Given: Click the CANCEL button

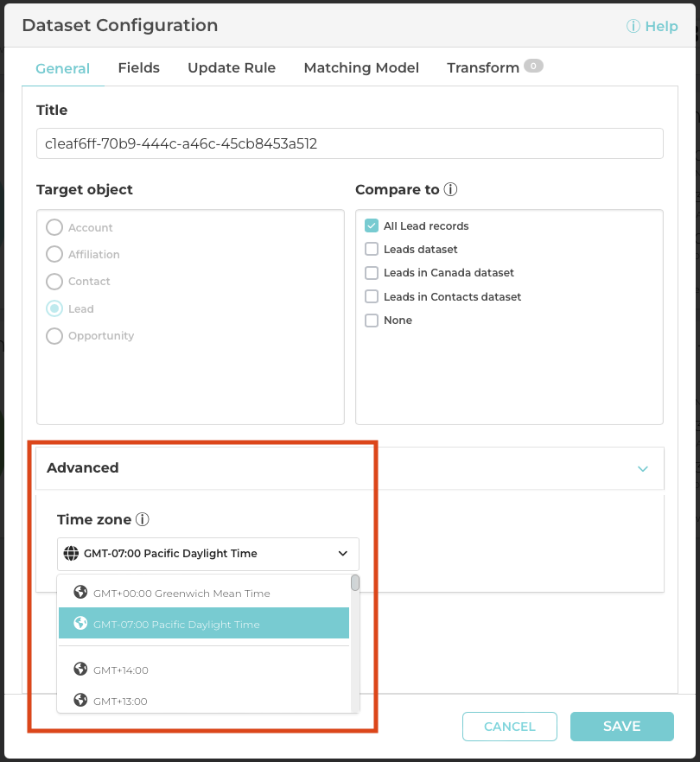Looking at the screenshot, I should [x=510, y=727].
